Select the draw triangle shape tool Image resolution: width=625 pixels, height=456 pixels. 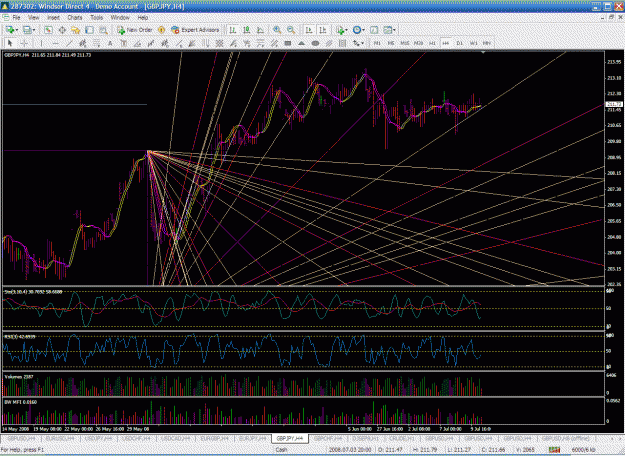pyautogui.click(x=301, y=43)
